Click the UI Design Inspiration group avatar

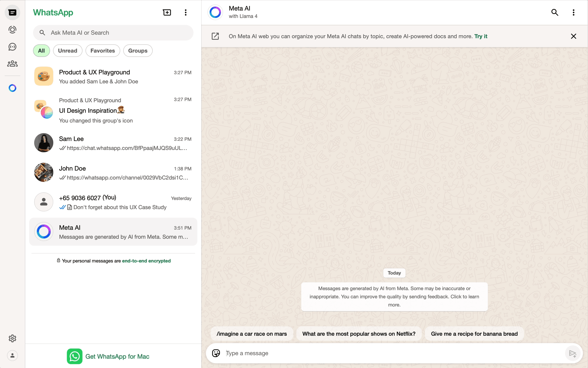[x=44, y=109]
